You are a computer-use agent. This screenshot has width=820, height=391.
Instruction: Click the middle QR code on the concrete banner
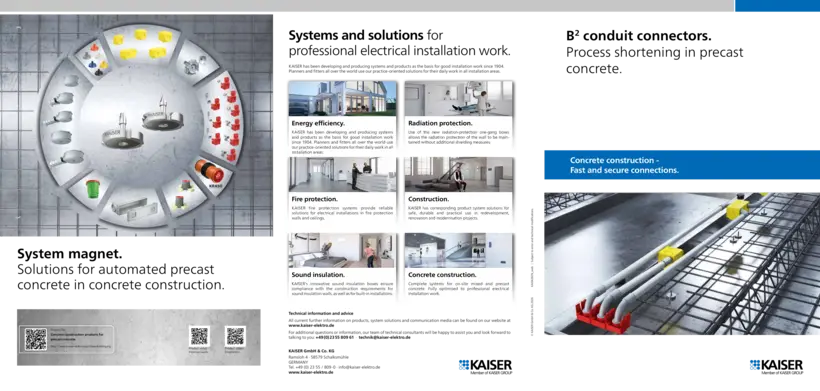click(x=199, y=336)
